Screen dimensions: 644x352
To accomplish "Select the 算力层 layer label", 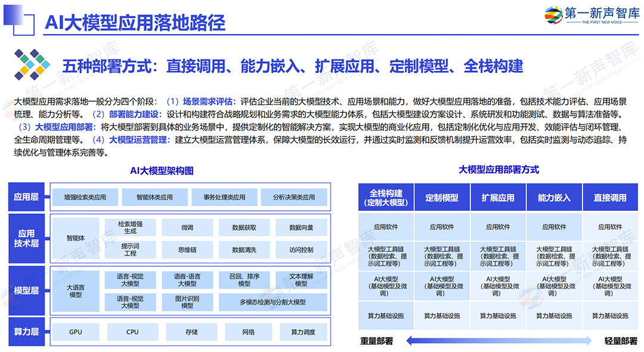I will click(26, 332).
